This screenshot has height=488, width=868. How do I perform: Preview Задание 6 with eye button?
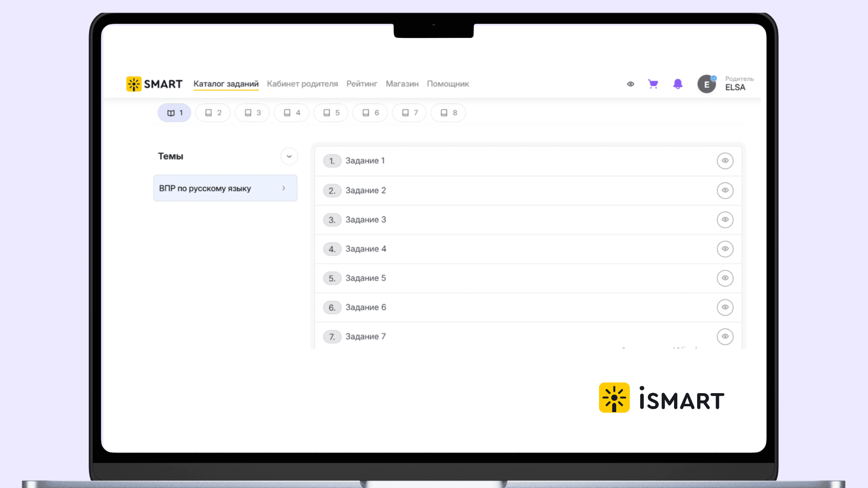coord(725,307)
